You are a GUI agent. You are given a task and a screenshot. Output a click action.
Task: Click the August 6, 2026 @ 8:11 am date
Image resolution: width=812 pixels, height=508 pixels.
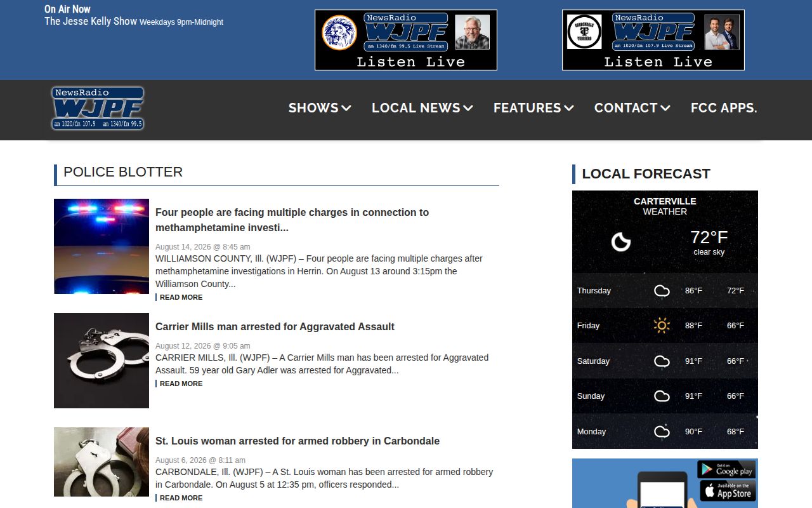tap(200, 460)
